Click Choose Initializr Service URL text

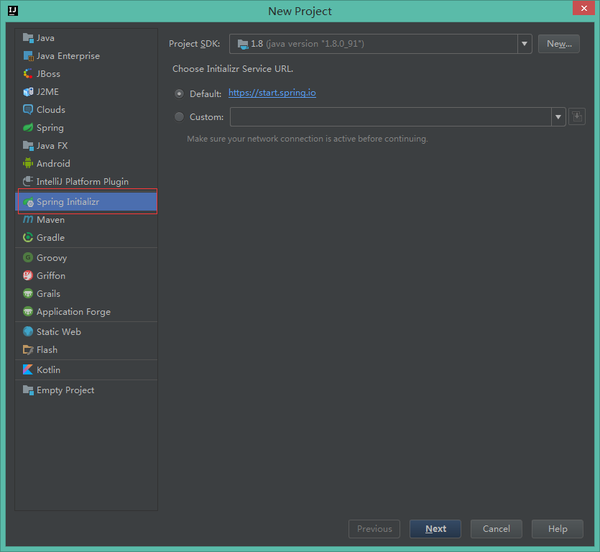tap(233, 69)
